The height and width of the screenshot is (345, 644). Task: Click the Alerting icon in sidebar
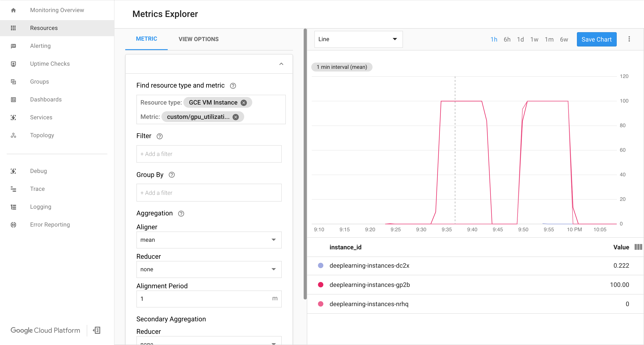point(13,46)
